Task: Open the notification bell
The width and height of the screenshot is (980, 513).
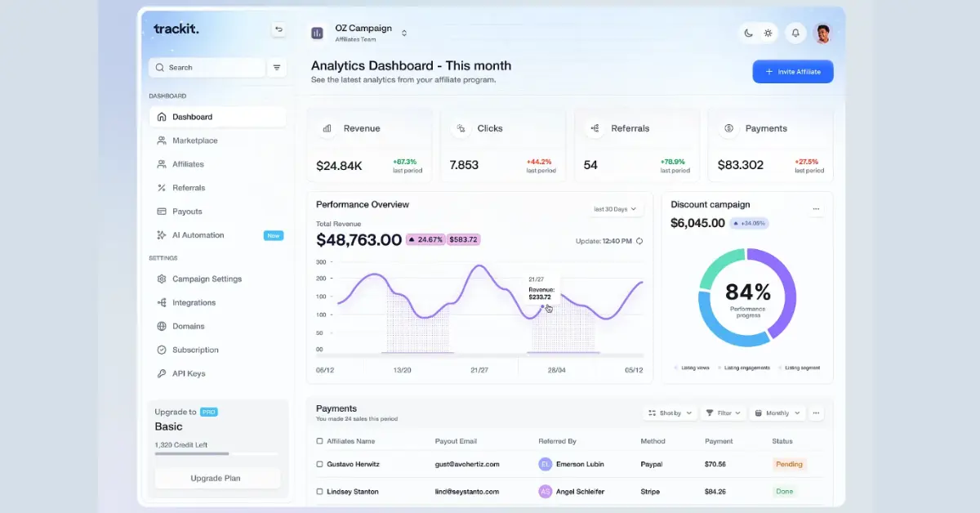Action: tap(795, 33)
